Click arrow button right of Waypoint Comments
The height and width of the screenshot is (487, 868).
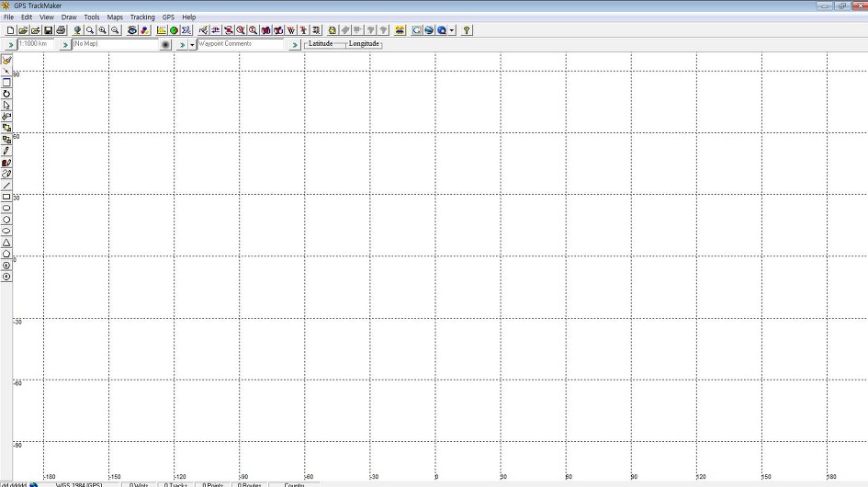pyautogui.click(x=295, y=44)
